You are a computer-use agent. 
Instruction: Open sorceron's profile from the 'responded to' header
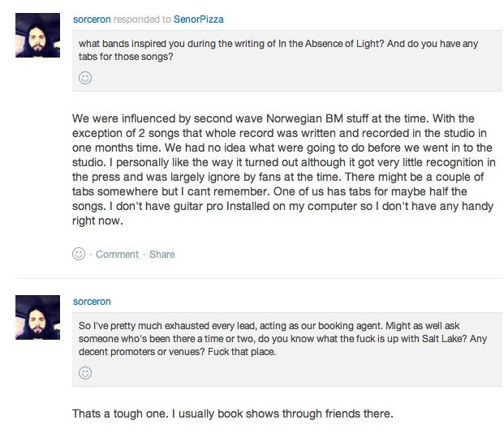[x=93, y=19]
